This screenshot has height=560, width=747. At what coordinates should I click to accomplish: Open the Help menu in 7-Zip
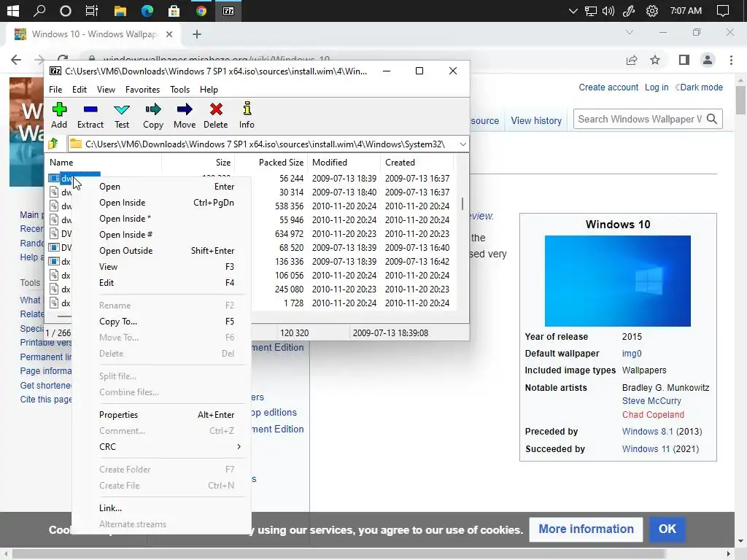[209, 90]
